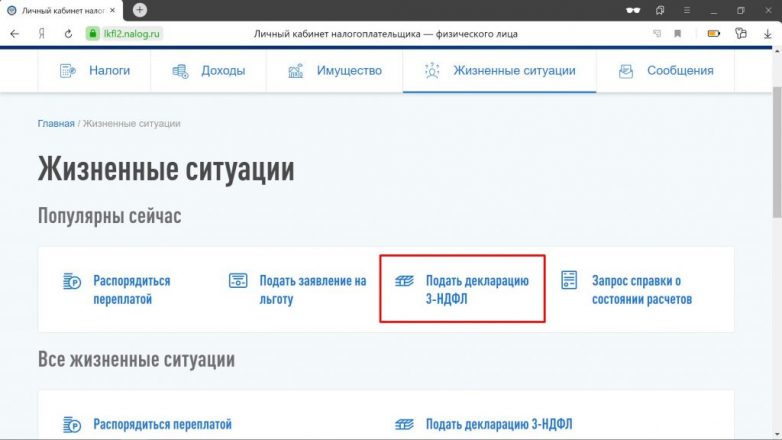Click lkfl2.nalog.ru in the address bar
Image resolution: width=782 pixels, height=440 pixels.
[x=130, y=33]
